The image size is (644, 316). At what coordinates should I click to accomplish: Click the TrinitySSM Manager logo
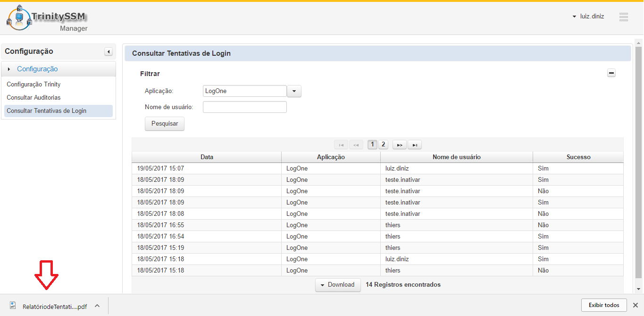pyautogui.click(x=47, y=19)
